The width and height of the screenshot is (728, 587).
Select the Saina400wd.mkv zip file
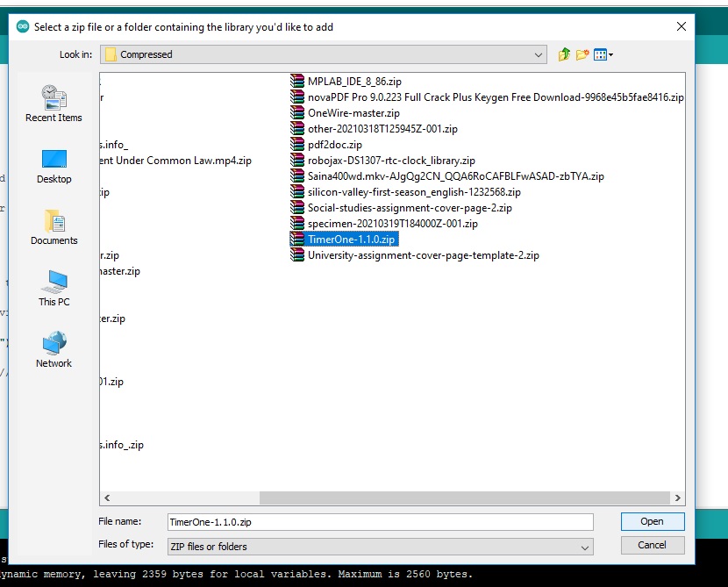click(456, 176)
